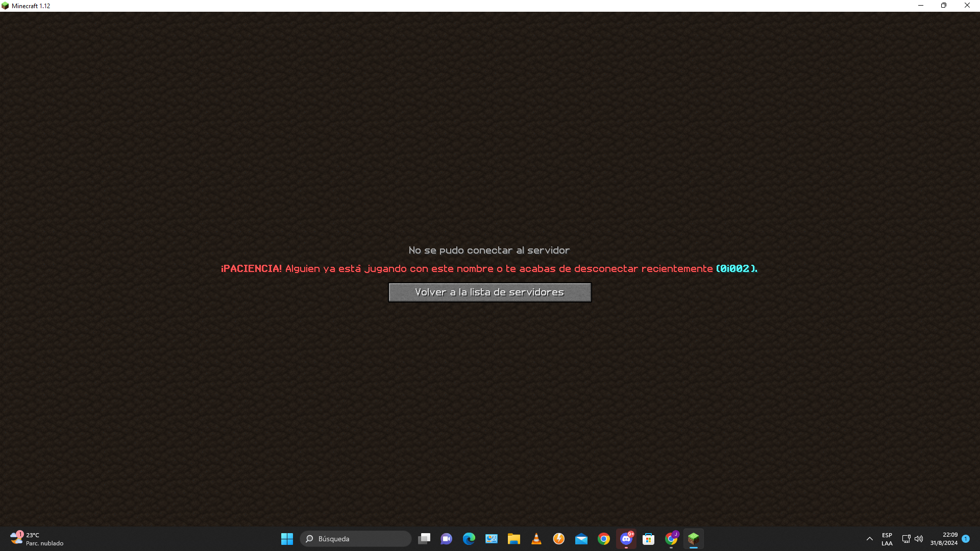Image resolution: width=980 pixels, height=551 pixels.
Task: Open the 23°C weather widget
Action: [37, 539]
